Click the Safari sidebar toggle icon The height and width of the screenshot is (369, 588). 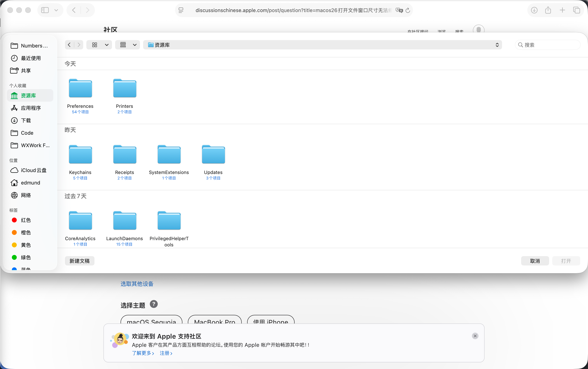pyautogui.click(x=45, y=10)
